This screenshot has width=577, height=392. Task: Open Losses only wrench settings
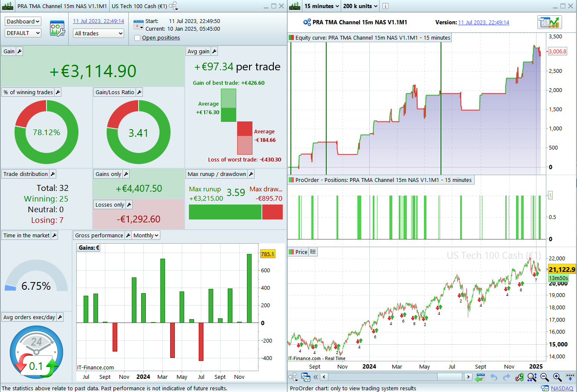tap(129, 205)
